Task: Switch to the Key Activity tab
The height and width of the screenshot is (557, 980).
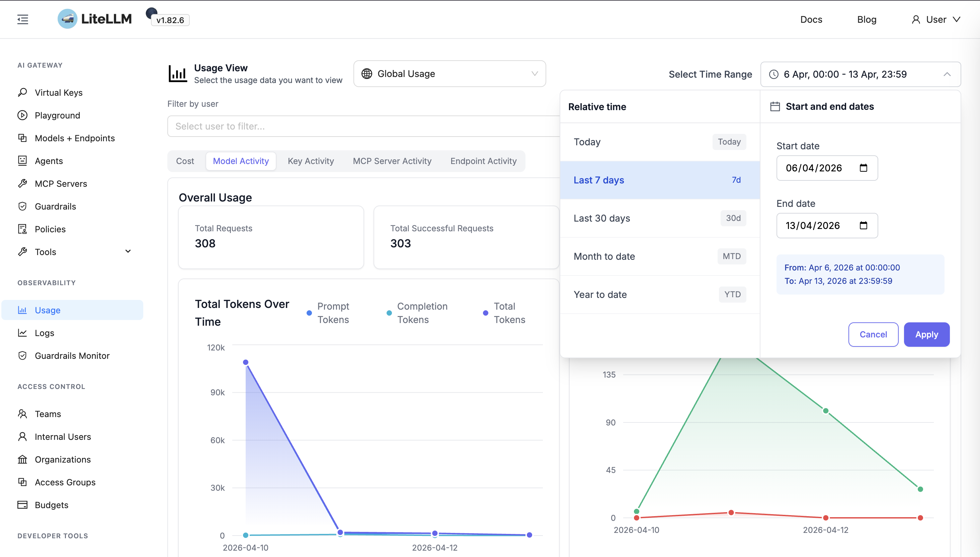Action: point(311,161)
